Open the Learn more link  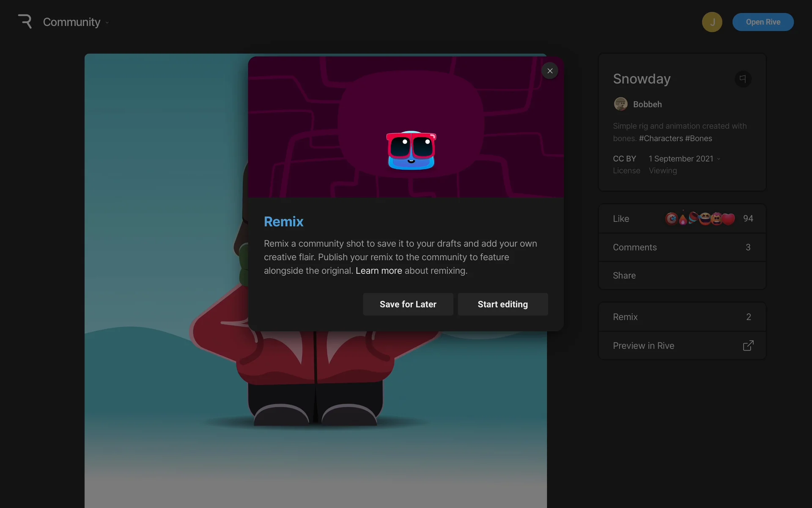(x=379, y=271)
